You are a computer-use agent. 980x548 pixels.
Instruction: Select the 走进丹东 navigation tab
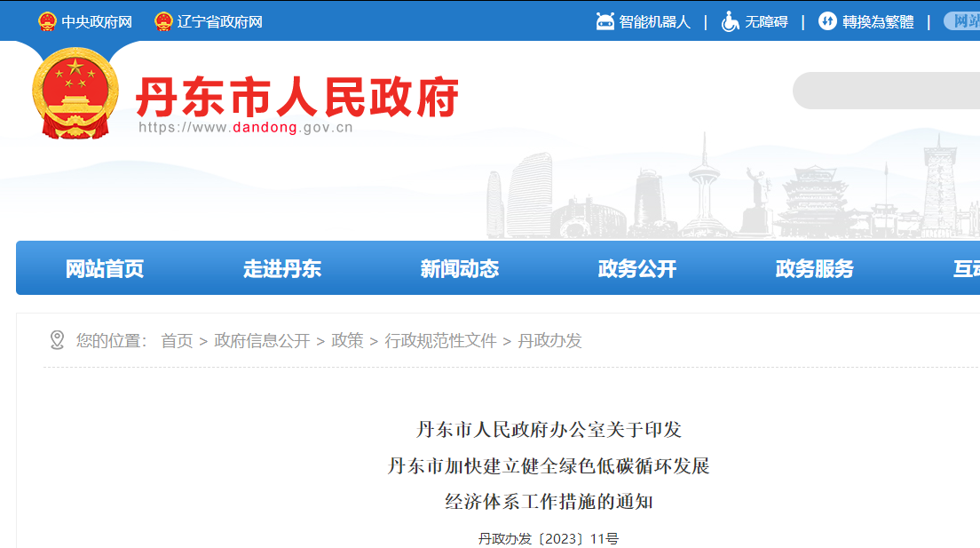tap(282, 268)
